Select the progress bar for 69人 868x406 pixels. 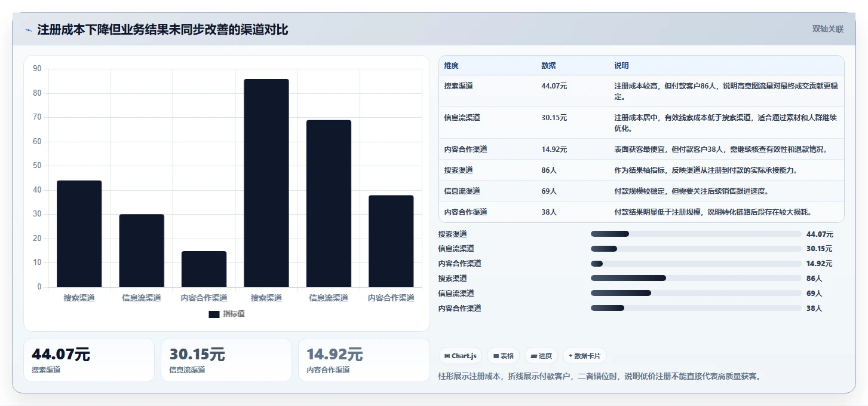[x=696, y=293]
